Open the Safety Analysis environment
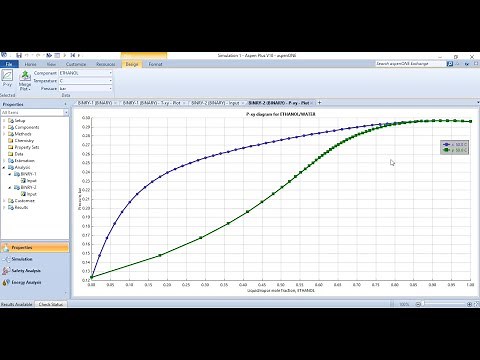The image size is (480, 360). 35,271
